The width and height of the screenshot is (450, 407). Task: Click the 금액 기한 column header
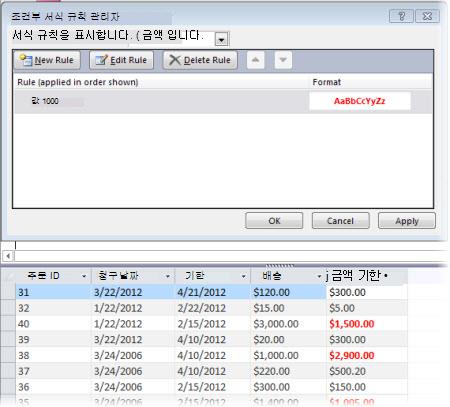point(366,276)
